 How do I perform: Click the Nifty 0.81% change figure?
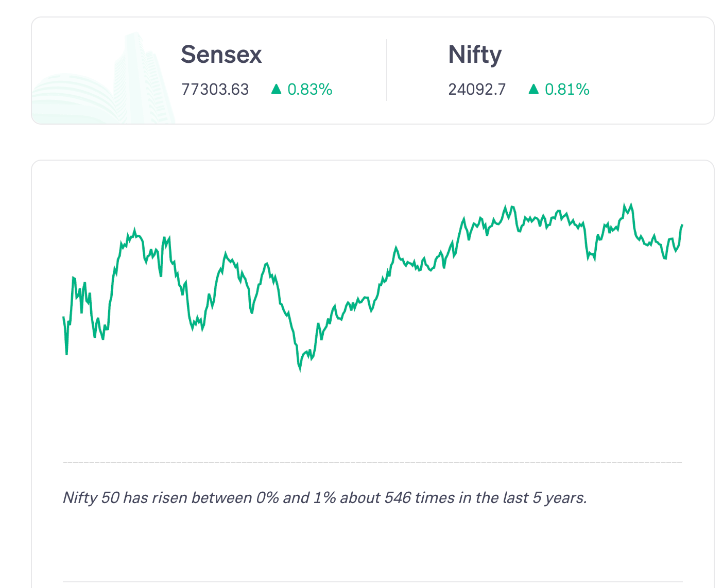click(567, 90)
